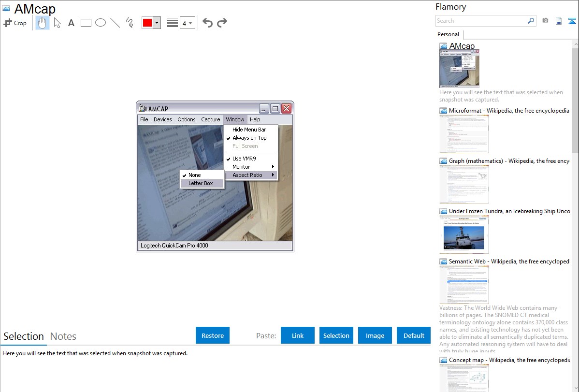Open the Personal tab
This screenshot has height=392, width=579.
[x=449, y=34]
